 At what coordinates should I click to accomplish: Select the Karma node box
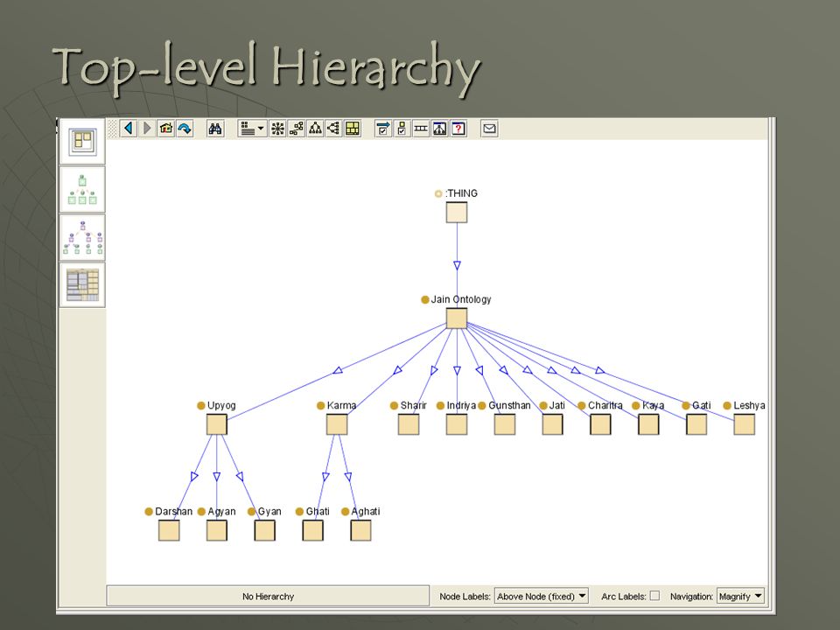(x=336, y=424)
